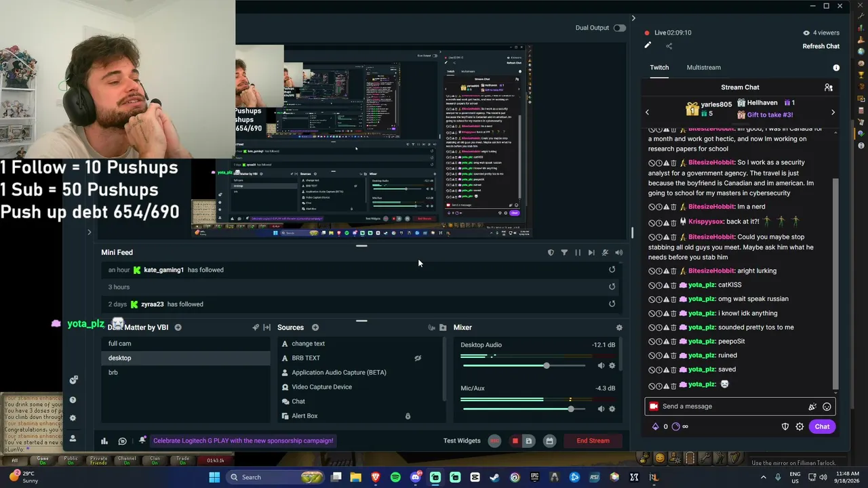Filter the Mini Feed events
Screen dimensions: 868x488
coord(564,253)
